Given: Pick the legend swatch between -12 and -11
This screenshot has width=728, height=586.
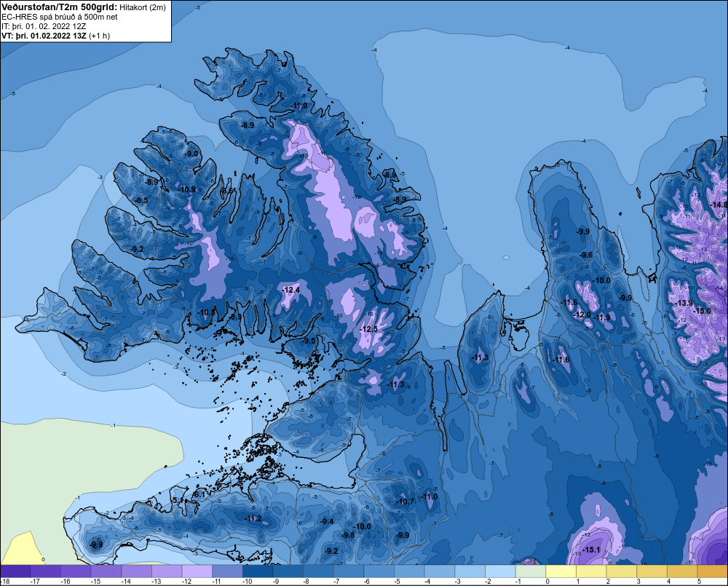Looking at the screenshot, I should click(197, 571).
